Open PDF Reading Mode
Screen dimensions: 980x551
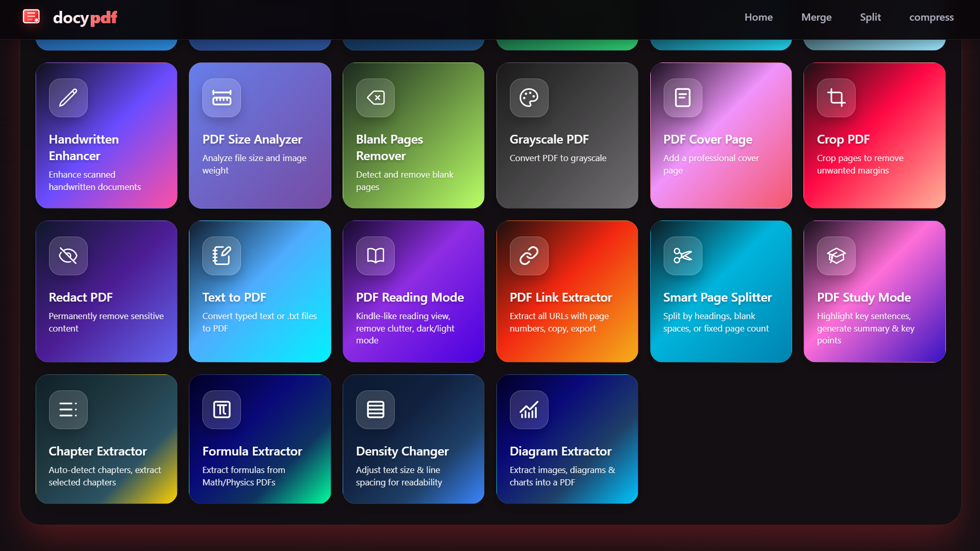[x=413, y=291]
